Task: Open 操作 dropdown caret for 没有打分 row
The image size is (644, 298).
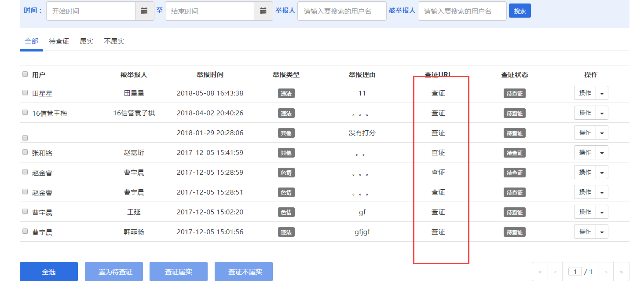Action: [602, 133]
